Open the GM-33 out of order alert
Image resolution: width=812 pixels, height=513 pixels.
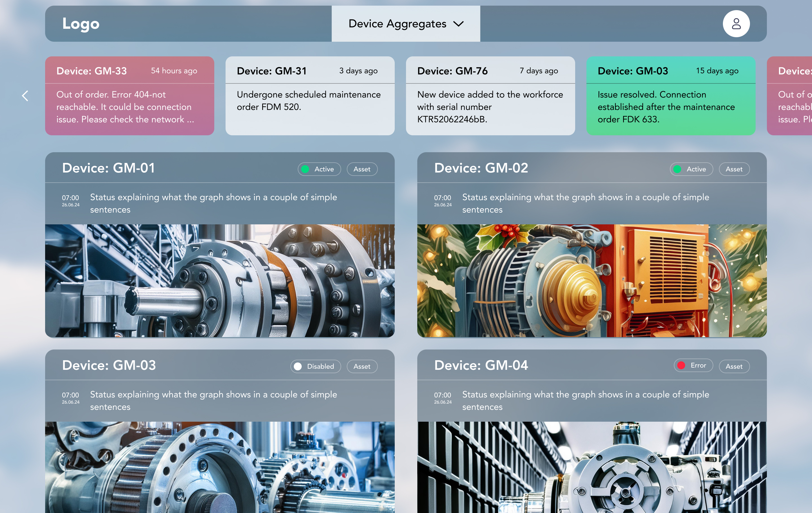click(129, 96)
